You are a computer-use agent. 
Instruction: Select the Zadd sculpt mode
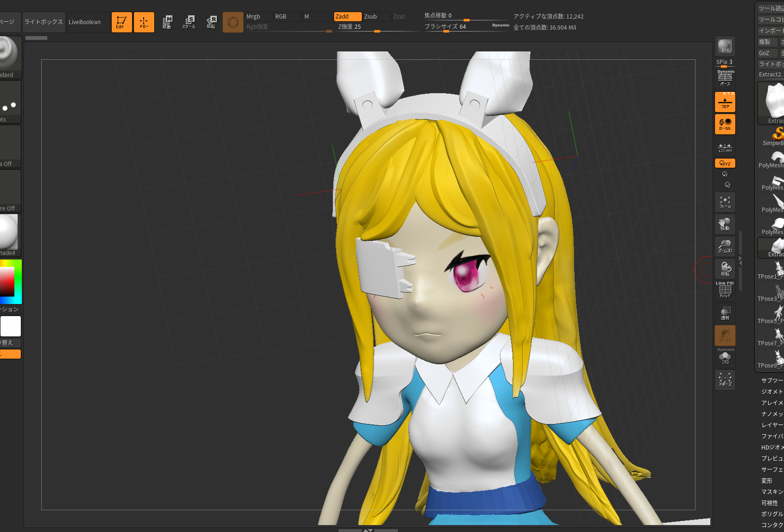348,16
